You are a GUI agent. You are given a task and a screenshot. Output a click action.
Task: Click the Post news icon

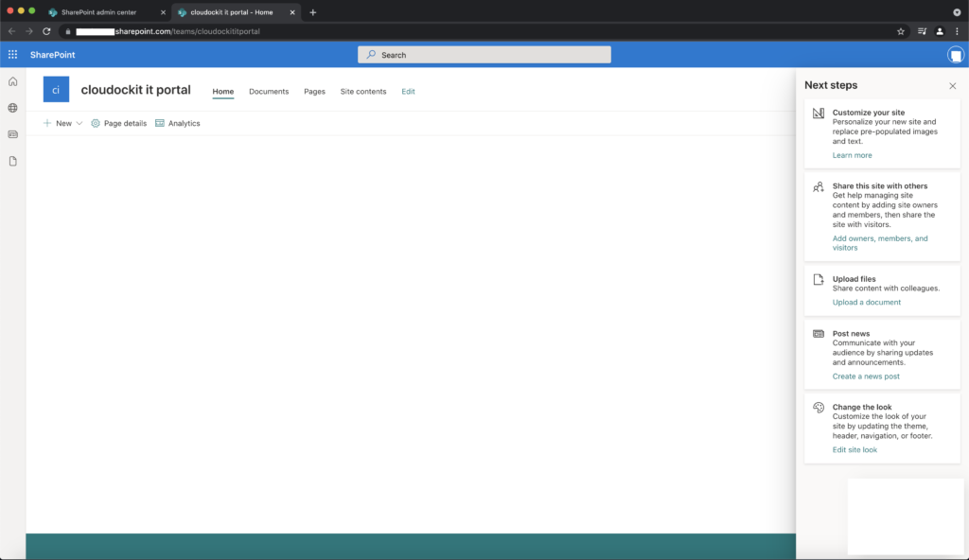[x=819, y=334]
